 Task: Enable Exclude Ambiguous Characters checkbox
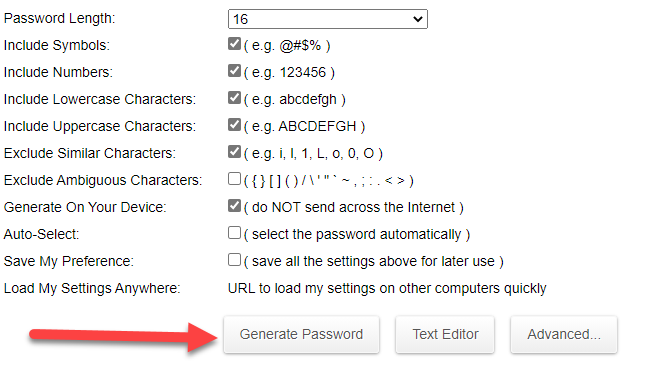coord(234,179)
